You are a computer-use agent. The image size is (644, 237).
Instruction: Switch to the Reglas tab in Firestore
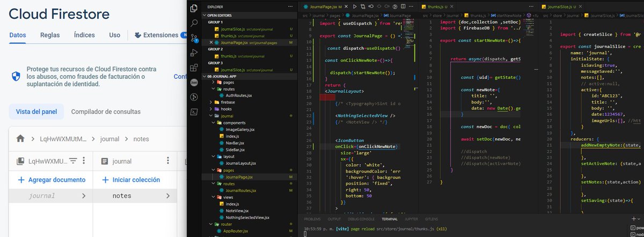50,35
